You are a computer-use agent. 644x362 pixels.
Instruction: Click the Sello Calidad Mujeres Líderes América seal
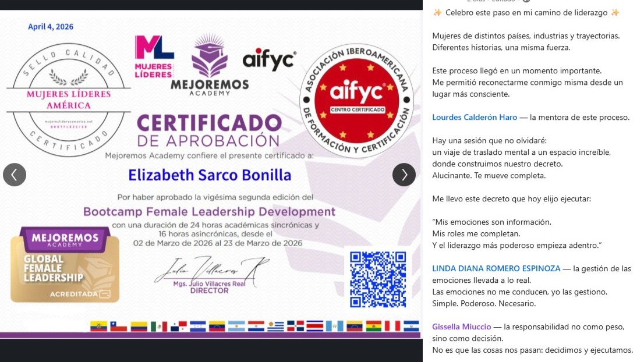tap(69, 100)
